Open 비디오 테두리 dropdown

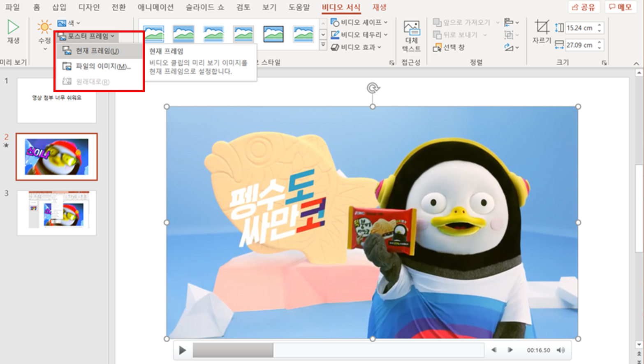[359, 35]
